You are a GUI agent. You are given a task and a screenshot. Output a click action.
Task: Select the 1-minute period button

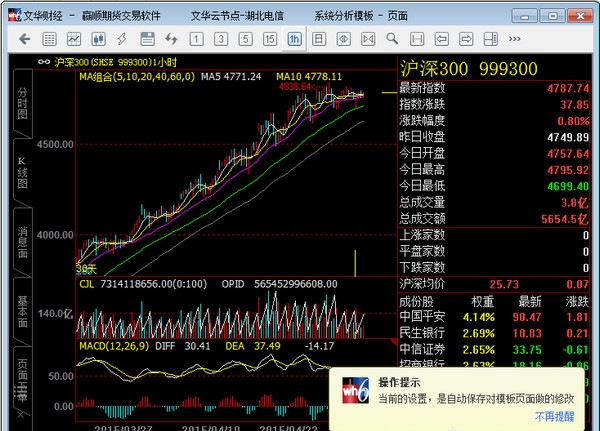coord(196,39)
